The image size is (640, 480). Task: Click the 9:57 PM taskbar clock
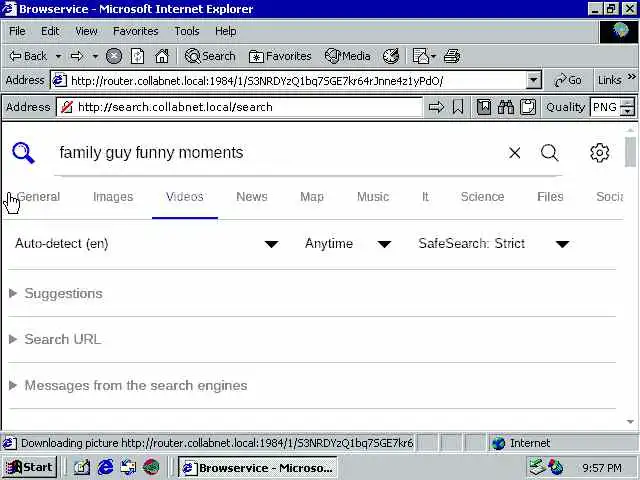[x=602, y=468]
